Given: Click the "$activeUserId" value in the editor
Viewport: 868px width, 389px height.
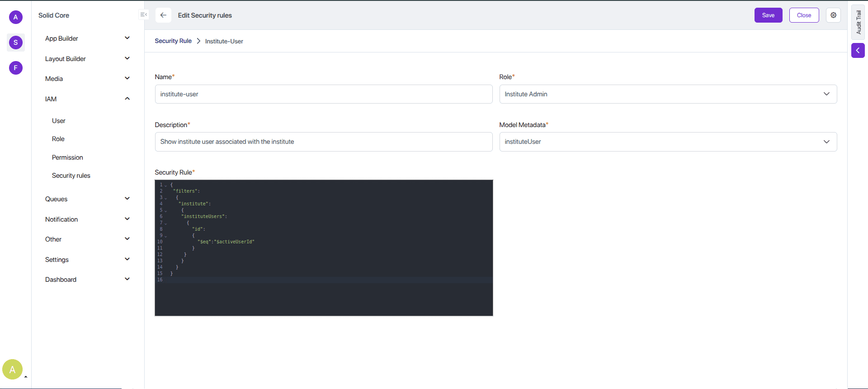Looking at the screenshot, I should pos(234,242).
